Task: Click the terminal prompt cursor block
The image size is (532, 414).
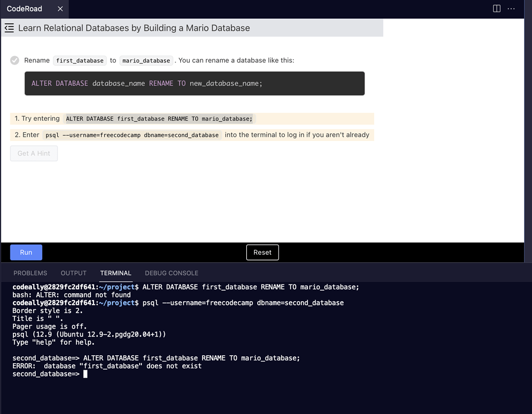Action: click(x=85, y=373)
